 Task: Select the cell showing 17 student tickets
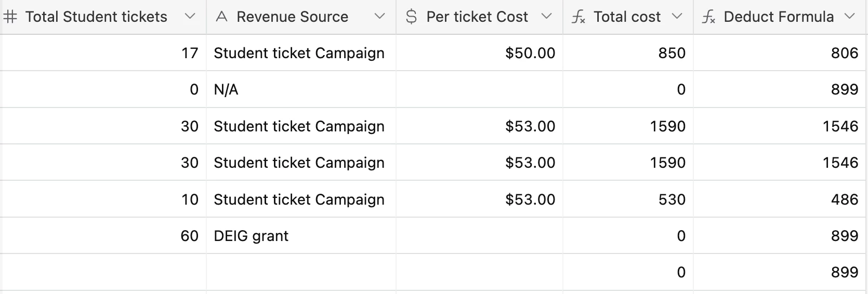coord(190,53)
